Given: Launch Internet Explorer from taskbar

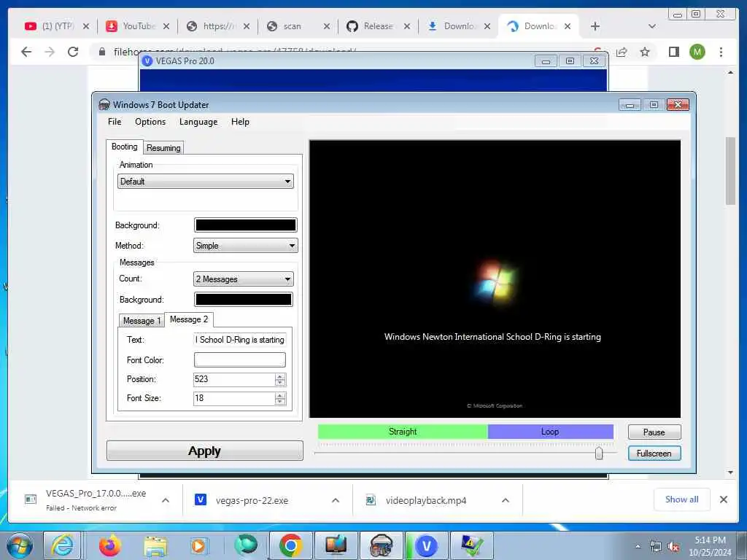Looking at the screenshot, I should pos(63,545).
